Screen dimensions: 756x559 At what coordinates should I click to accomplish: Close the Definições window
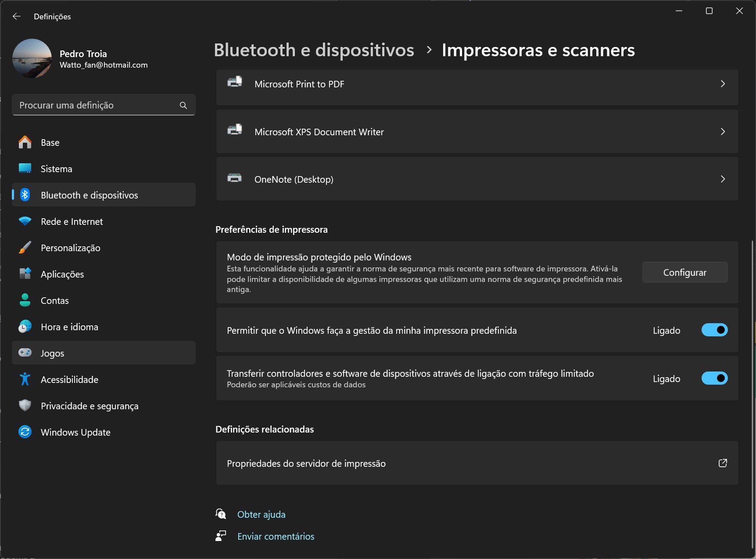(x=739, y=11)
